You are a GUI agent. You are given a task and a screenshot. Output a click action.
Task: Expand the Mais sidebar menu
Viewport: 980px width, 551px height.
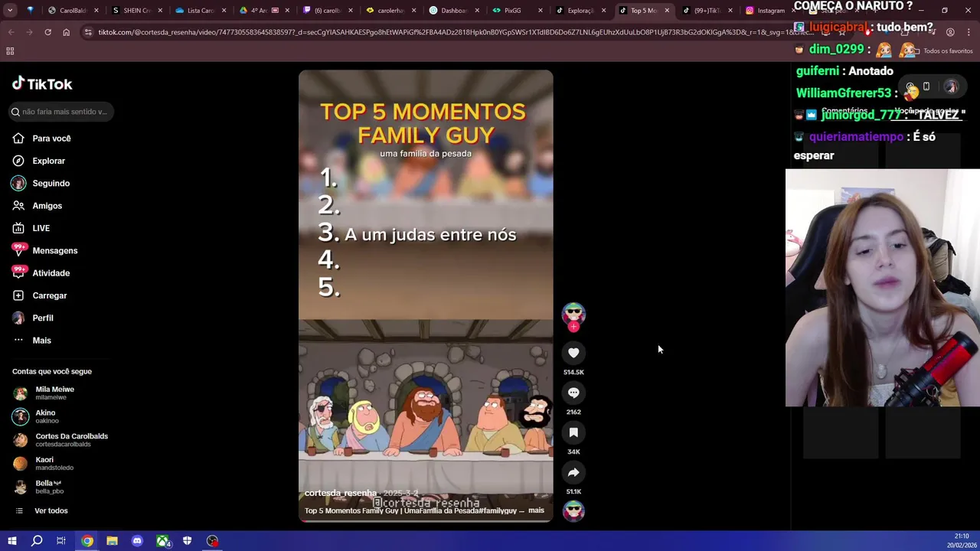coord(31,341)
